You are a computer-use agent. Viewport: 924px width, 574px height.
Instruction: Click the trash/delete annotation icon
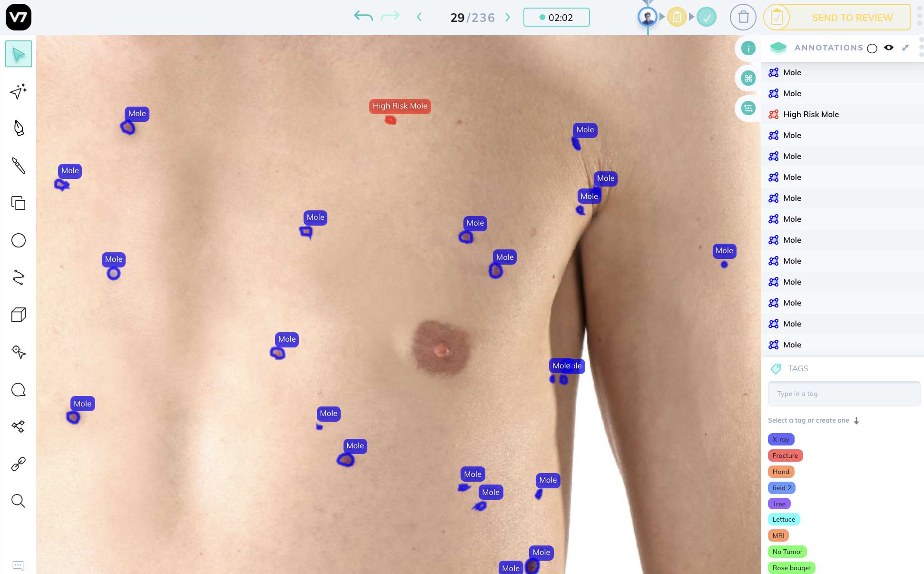point(743,17)
